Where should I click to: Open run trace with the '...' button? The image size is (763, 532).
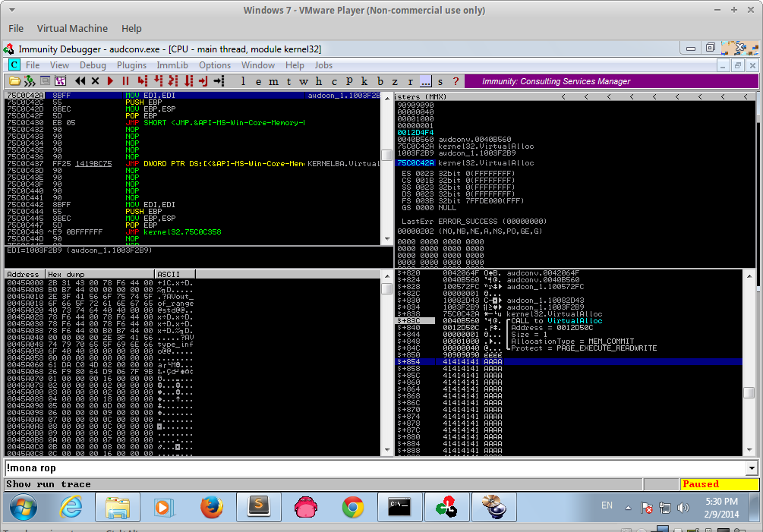click(425, 81)
